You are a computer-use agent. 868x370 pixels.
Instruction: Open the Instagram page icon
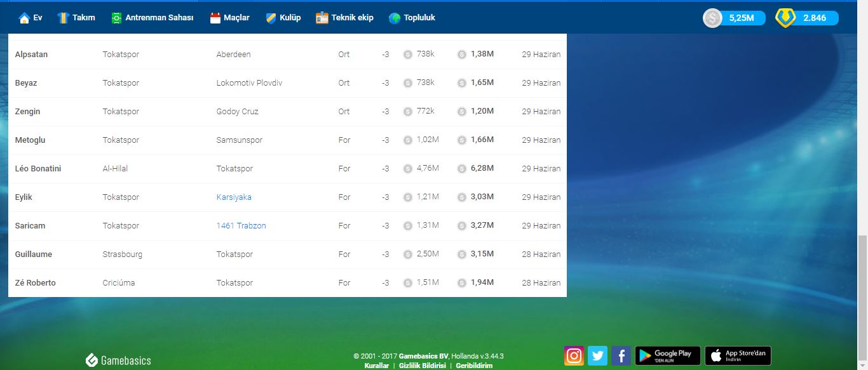coord(574,355)
